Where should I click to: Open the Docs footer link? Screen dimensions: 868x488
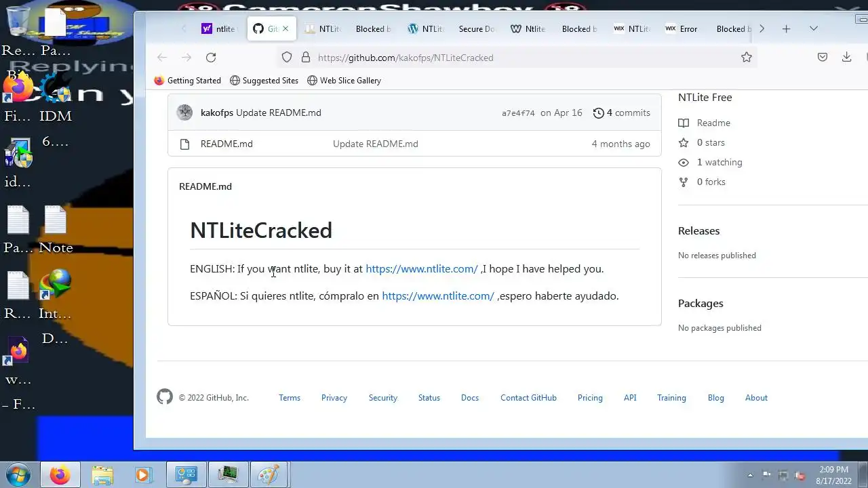coord(470,398)
